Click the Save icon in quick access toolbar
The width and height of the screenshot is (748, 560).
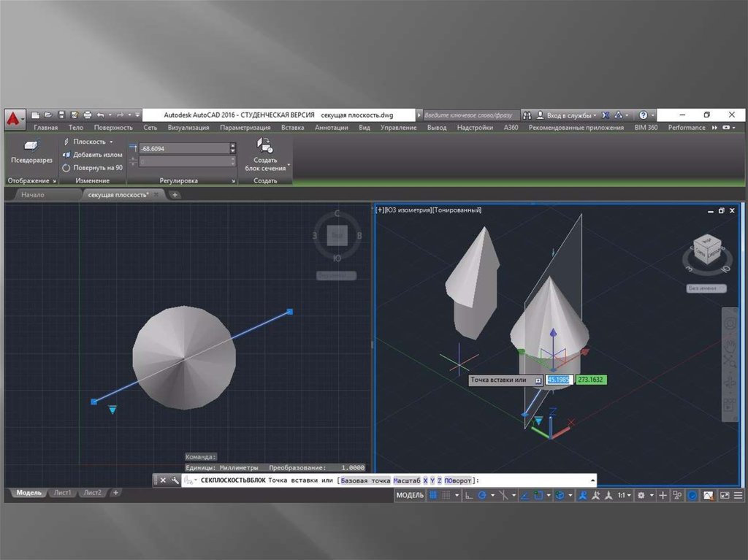tap(61, 115)
